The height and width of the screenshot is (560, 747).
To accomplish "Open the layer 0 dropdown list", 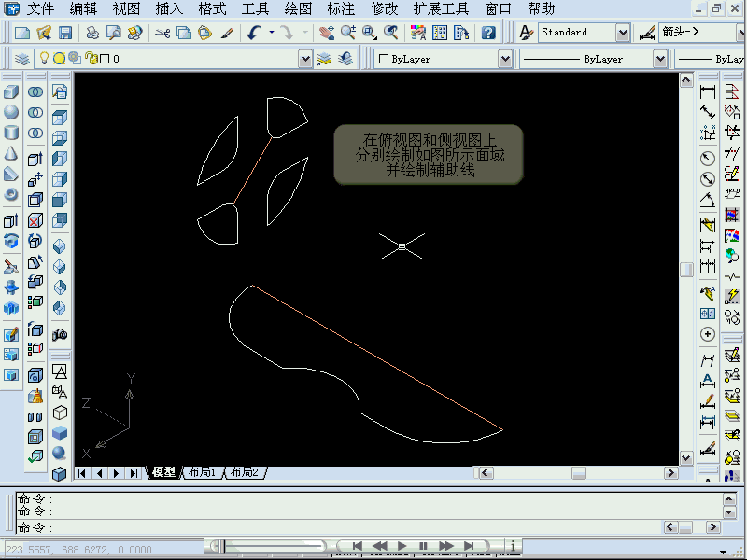I will coord(305,59).
